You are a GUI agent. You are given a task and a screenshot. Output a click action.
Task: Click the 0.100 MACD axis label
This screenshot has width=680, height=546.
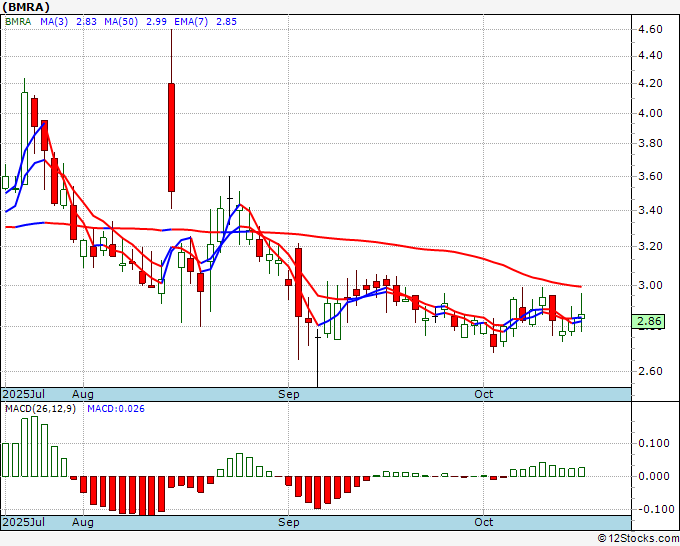654,443
